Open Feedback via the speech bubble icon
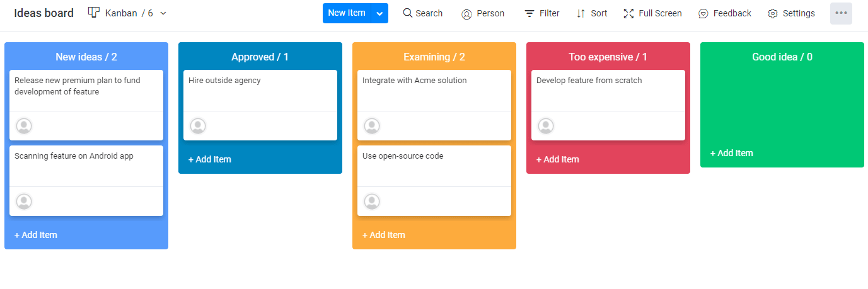This screenshot has width=868, height=289. (703, 14)
